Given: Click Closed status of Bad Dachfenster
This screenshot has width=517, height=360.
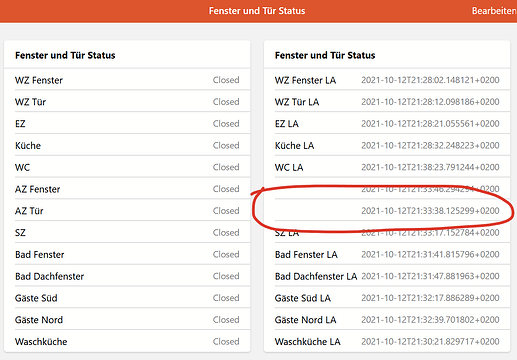Looking at the screenshot, I should pyautogui.click(x=226, y=276).
